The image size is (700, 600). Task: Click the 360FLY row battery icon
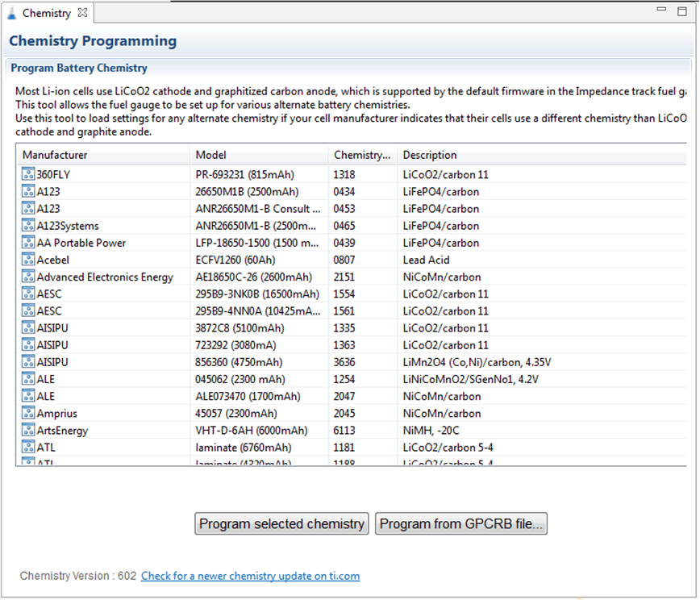pyautogui.click(x=28, y=174)
